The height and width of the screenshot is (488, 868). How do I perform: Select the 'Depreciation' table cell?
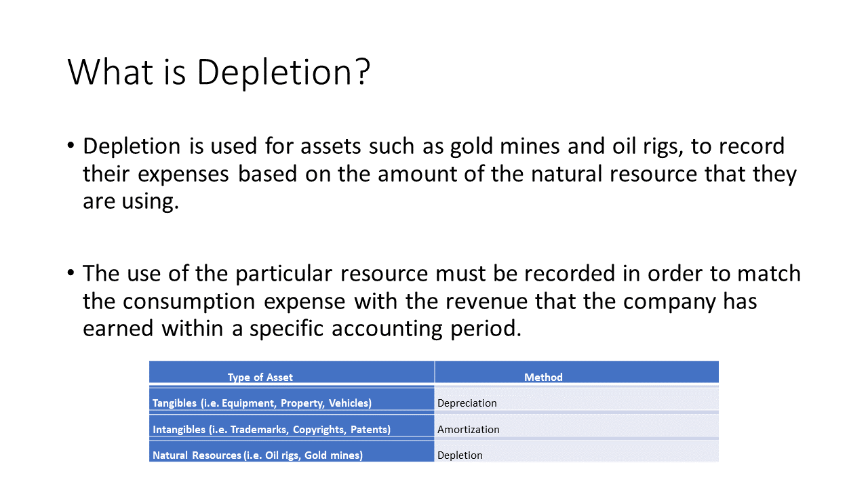tap(576, 399)
